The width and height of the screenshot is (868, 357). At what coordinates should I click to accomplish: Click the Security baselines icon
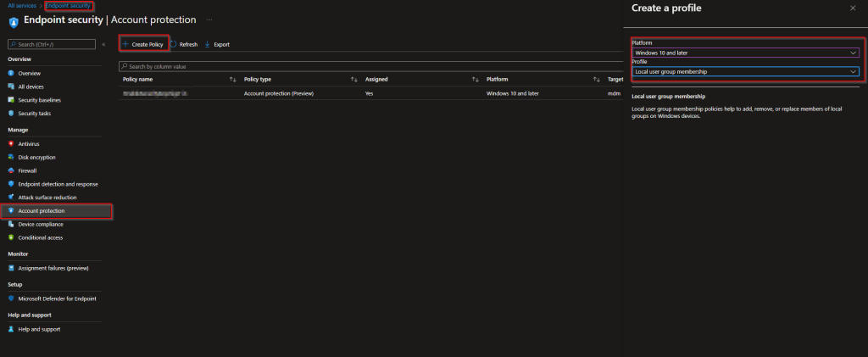11,100
